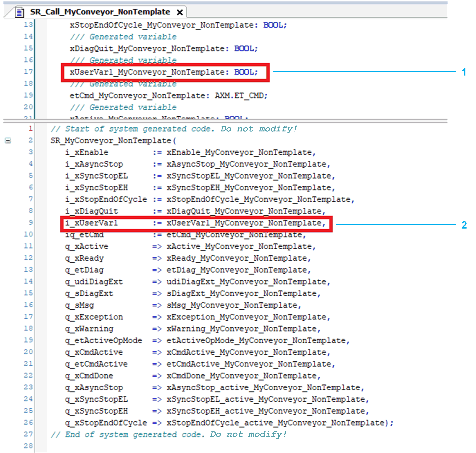Close the SR_Call_MyConveyor_NonTemplate tab

179,12
